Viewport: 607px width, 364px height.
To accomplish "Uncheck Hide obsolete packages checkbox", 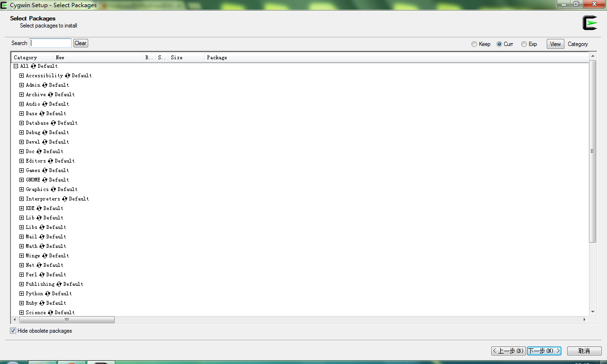I will (x=13, y=331).
